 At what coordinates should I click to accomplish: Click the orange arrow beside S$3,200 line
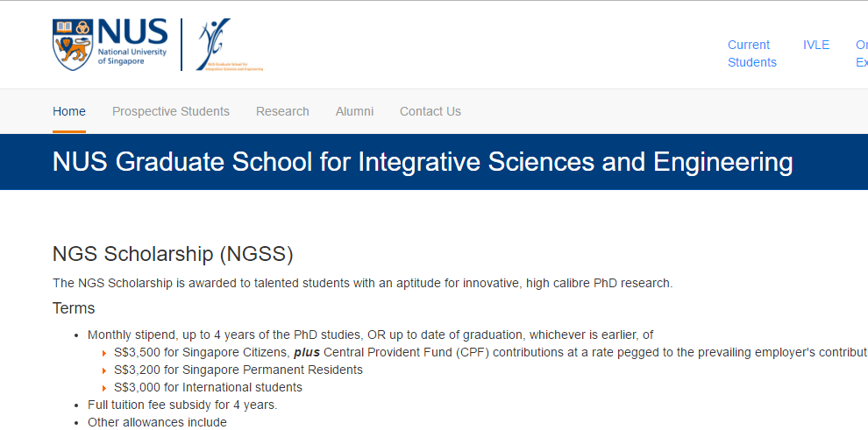(104, 370)
